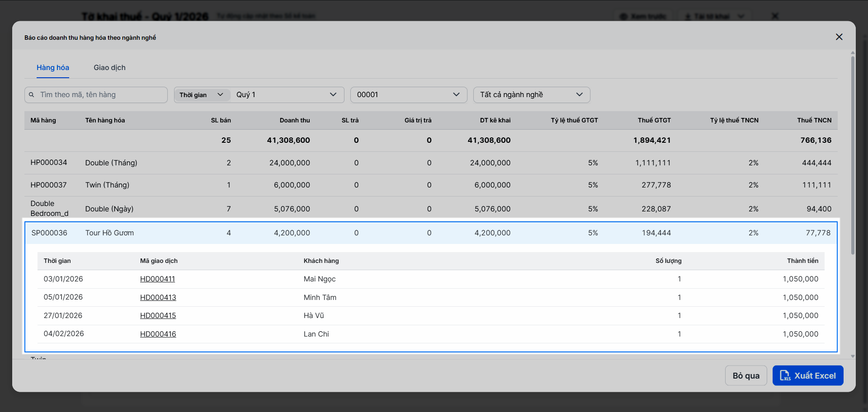Screen dimensions: 868x412
Task: Click the search magnifier icon
Action: point(32,95)
